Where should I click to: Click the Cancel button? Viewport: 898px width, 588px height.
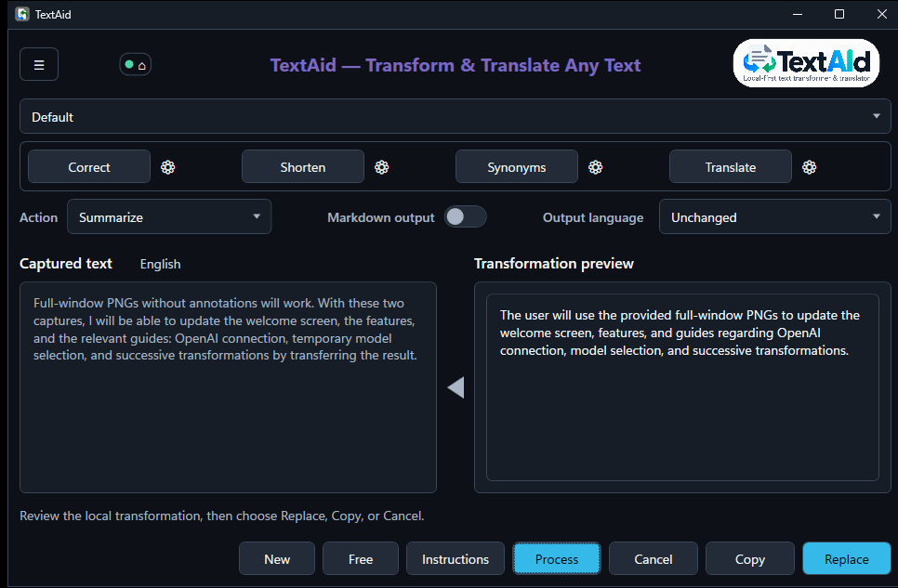pyautogui.click(x=654, y=559)
